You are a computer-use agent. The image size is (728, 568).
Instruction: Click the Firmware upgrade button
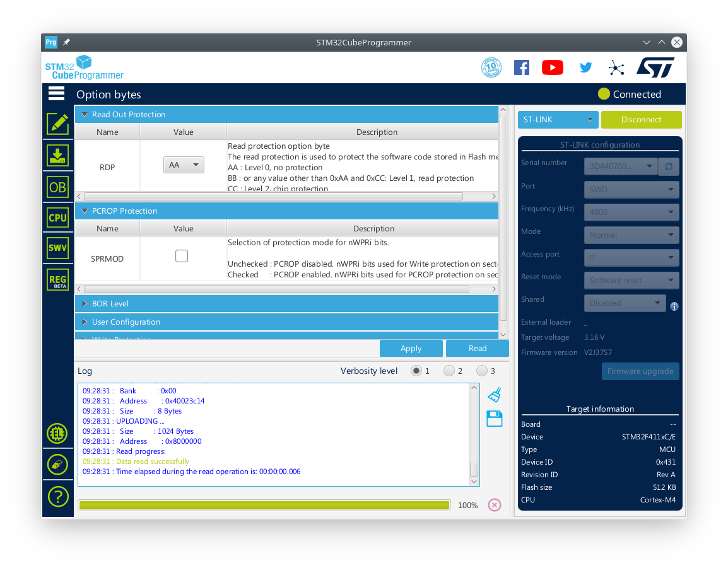[x=640, y=371]
